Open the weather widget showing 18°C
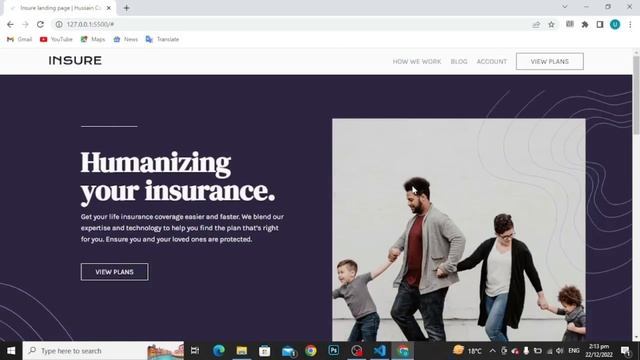The image size is (640, 360). [467, 351]
